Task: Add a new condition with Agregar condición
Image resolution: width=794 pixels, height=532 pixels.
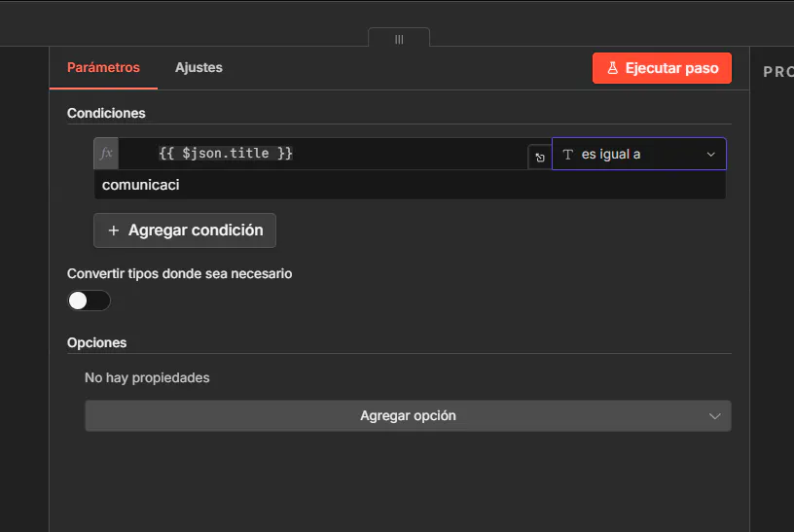Action: (x=185, y=231)
